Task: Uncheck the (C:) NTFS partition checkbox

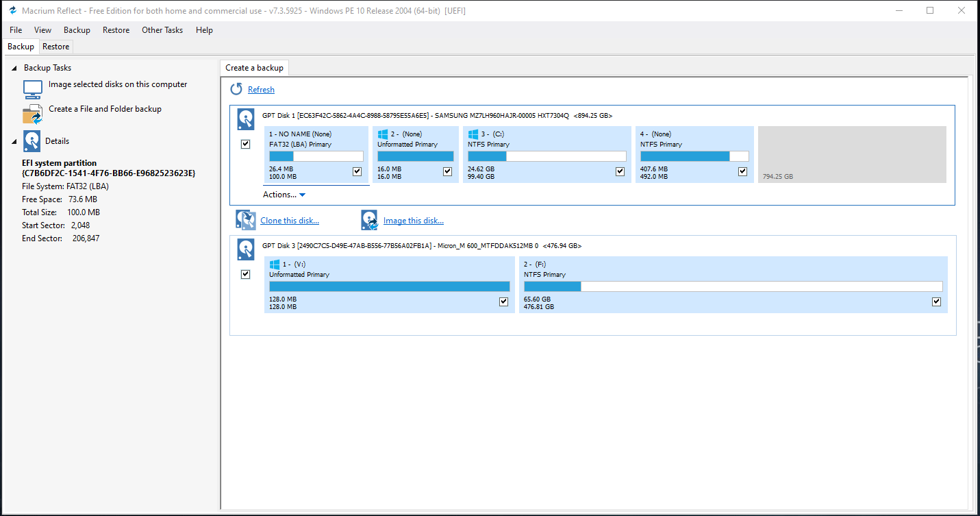Action: click(x=620, y=171)
